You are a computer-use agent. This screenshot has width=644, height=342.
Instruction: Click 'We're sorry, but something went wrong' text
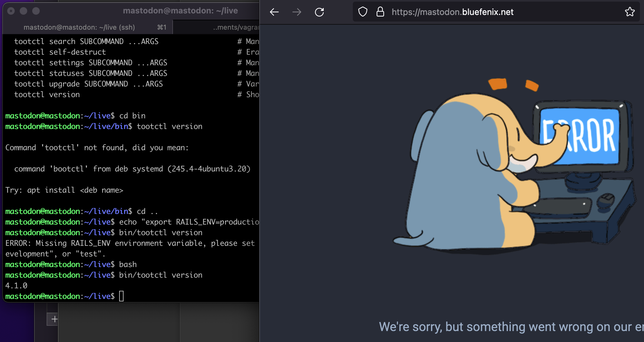click(511, 327)
